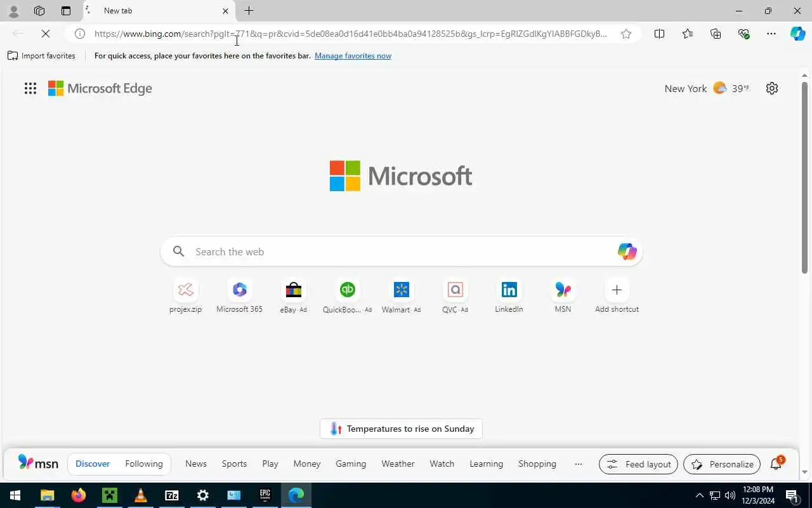Open New York weather widget
This screenshot has width=812, height=508.
(707, 88)
